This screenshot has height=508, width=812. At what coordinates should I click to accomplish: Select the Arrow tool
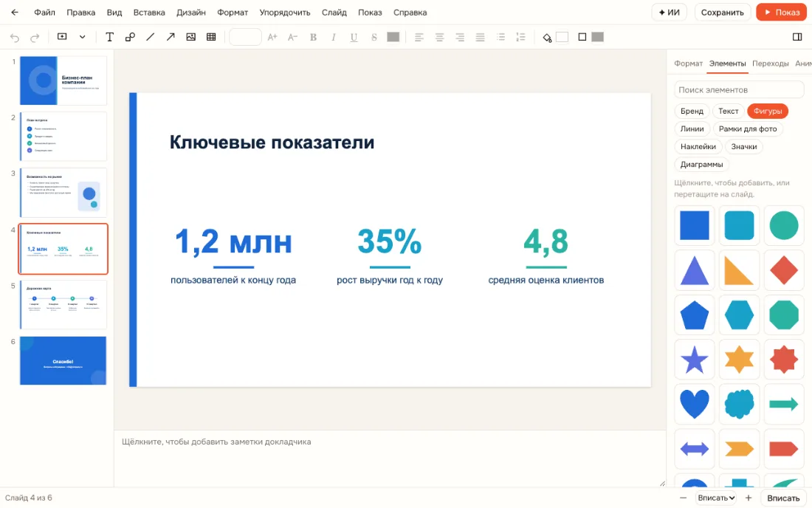171,37
